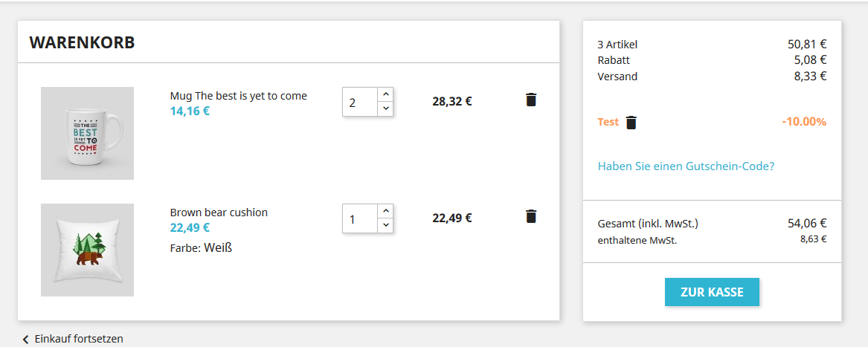This screenshot has width=868, height=347.
Task: Open the Brown bear cushion thumbnail
Action: tap(87, 250)
